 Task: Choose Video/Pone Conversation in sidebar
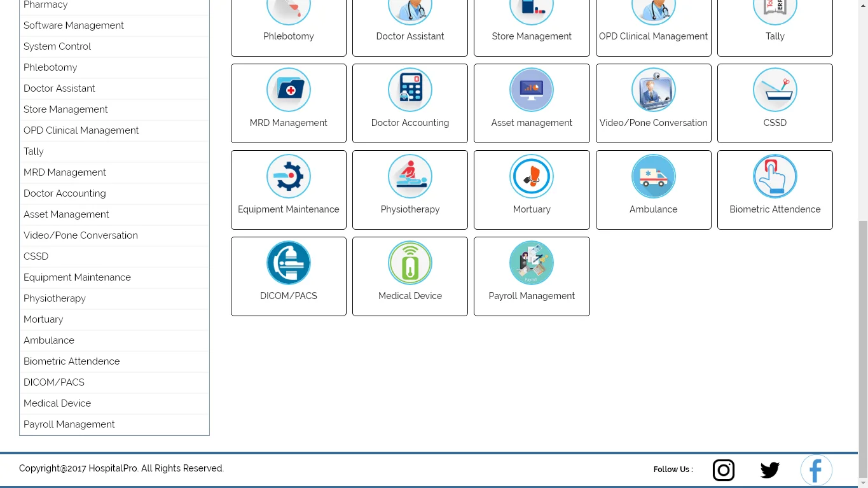click(x=114, y=235)
